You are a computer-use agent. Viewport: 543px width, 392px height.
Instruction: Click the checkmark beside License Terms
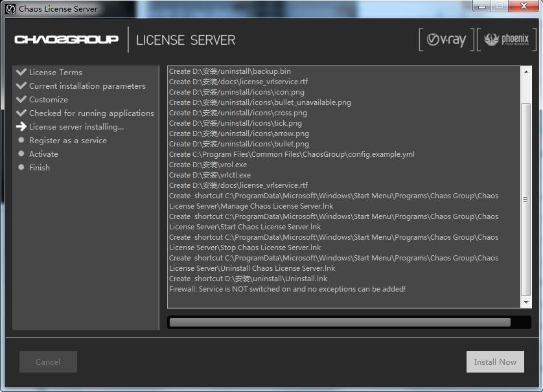21,72
